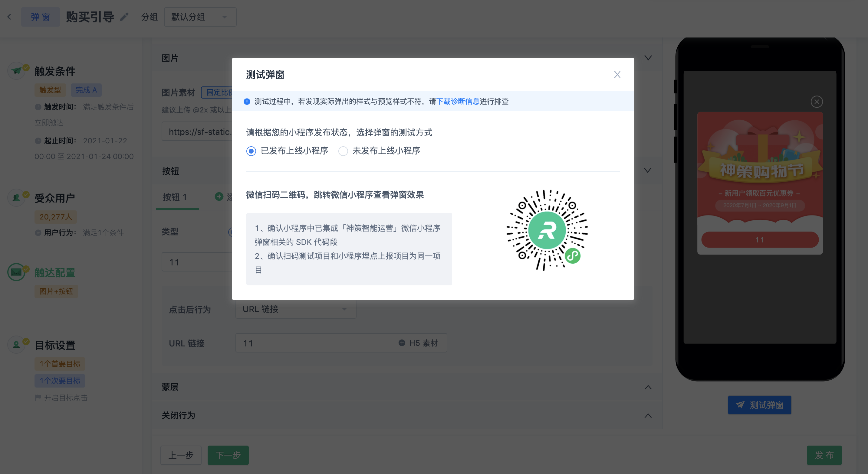Click the 弹窗 tab label
The width and height of the screenshot is (868, 474).
41,17
